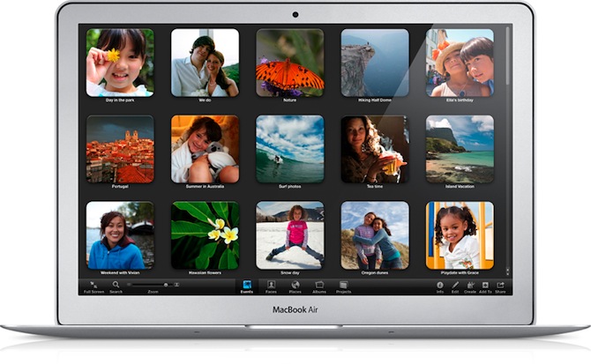Click the 'Surf photos' title text
This screenshot has width=591, height=364.
(290, 186)
